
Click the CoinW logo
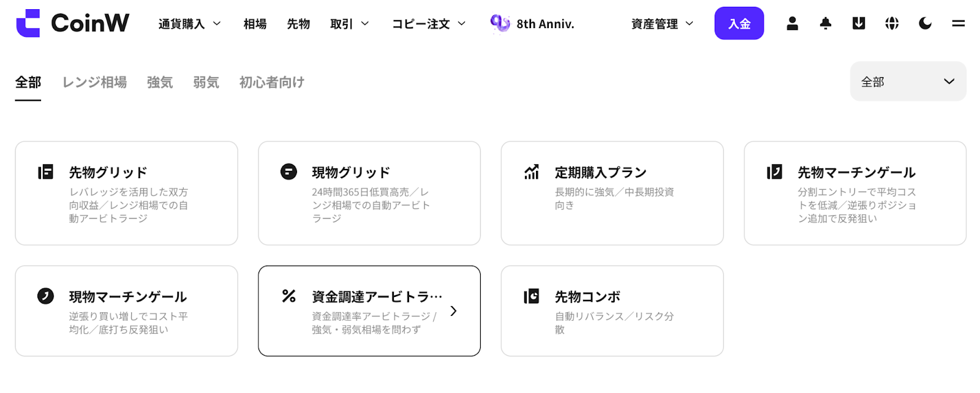pos(73,23)
